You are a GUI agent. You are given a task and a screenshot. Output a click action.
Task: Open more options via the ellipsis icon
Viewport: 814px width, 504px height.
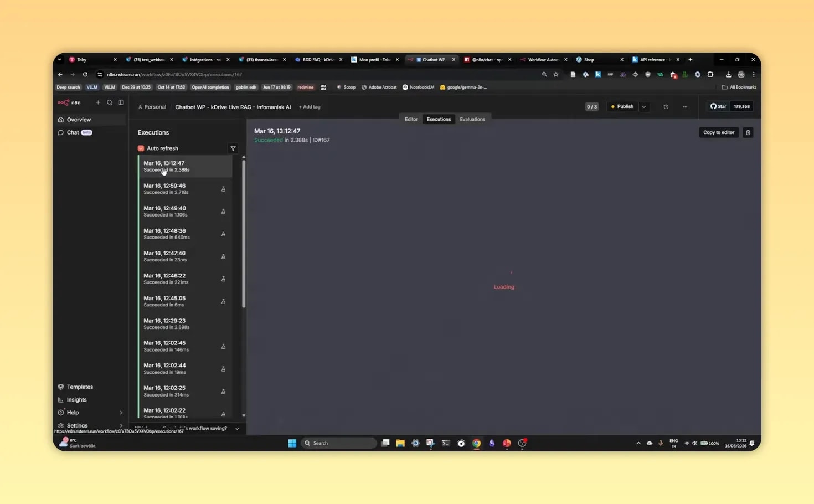(x=685, y=106)
